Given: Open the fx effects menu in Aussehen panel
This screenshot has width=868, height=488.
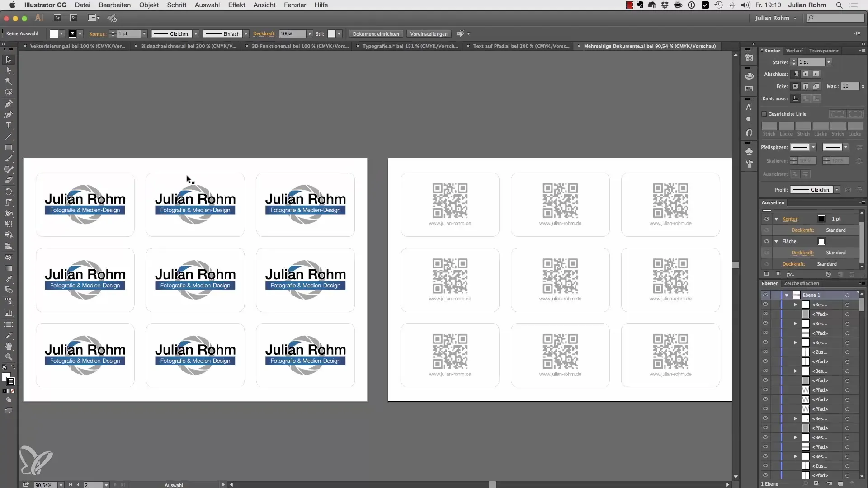Looking at the screenshot, I should [790, 274].
